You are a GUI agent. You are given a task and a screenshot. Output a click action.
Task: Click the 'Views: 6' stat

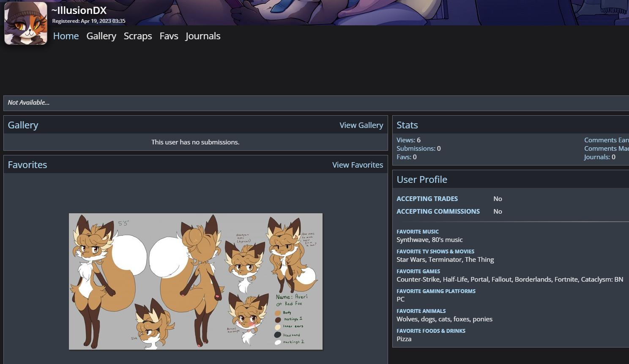tap(408, 140)
